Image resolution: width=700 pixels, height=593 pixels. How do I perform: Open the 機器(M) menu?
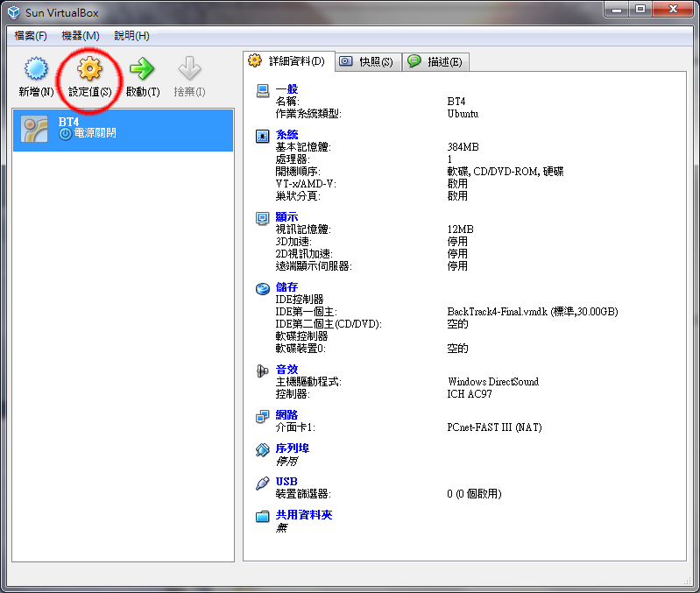81,36
